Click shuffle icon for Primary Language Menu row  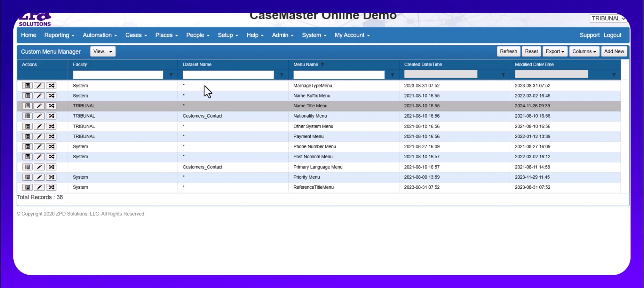coord(51,167)
